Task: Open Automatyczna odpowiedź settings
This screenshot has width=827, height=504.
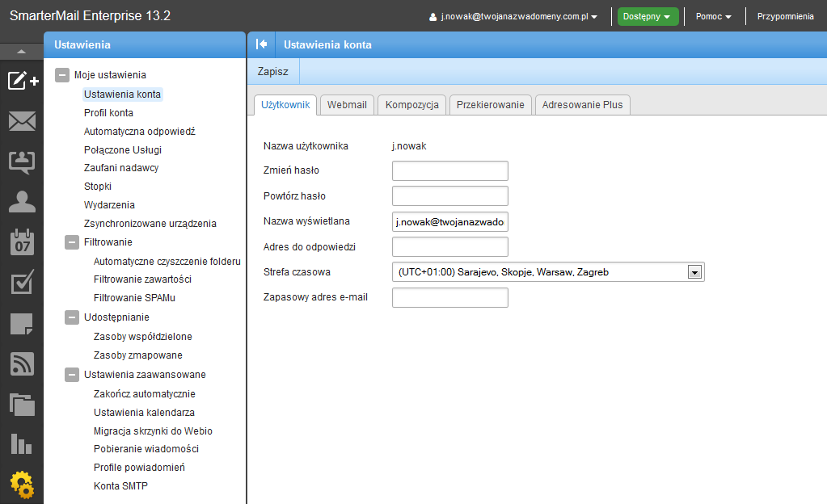Action: point(140,132)
